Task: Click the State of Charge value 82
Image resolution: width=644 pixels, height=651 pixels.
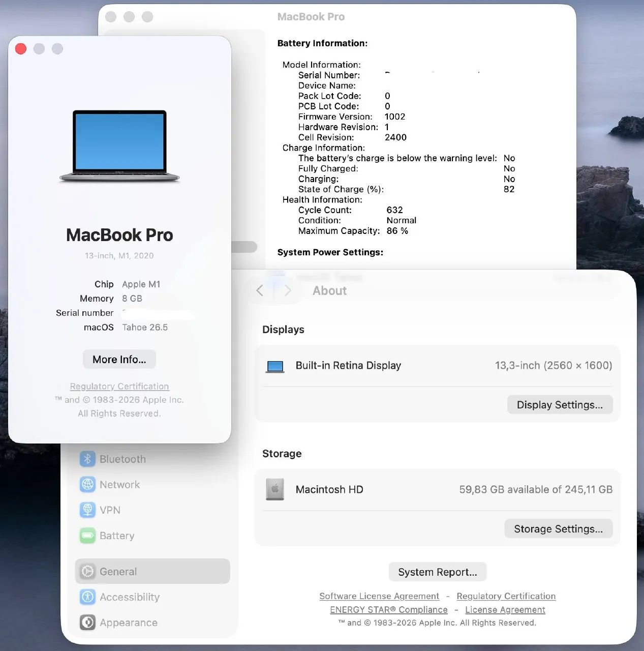Action: pos(509,189)
